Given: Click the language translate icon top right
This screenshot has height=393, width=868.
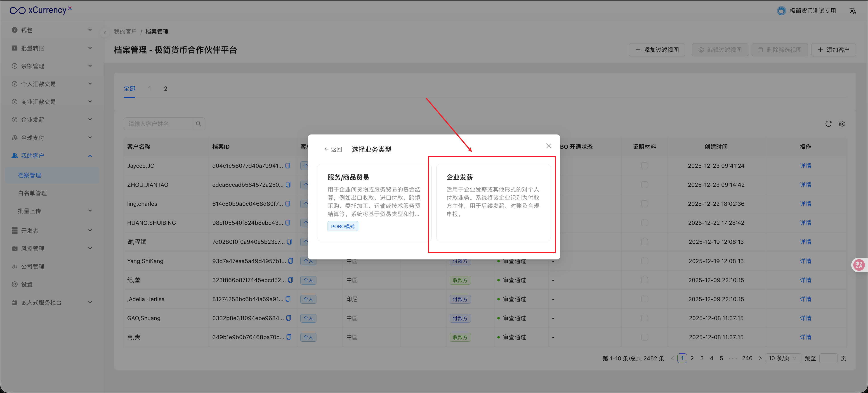Looking at the screenshot, I should (x=852, y=11).
